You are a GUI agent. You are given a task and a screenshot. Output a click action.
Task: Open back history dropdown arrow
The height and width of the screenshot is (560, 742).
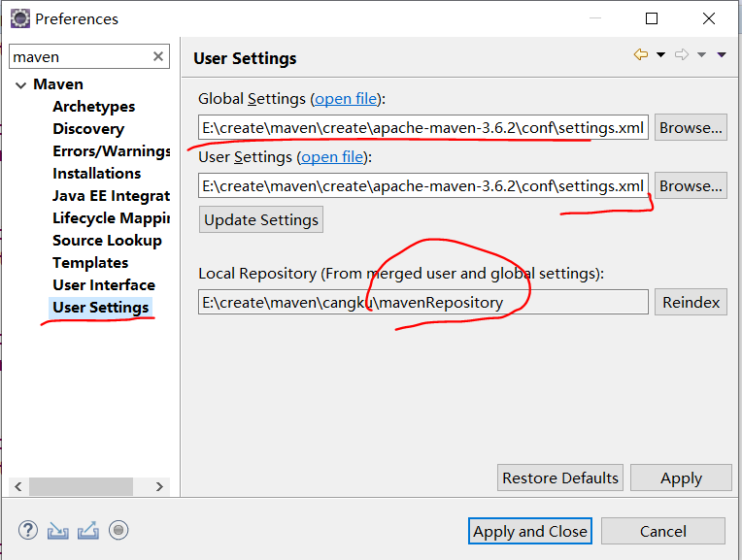coord(660,55)
